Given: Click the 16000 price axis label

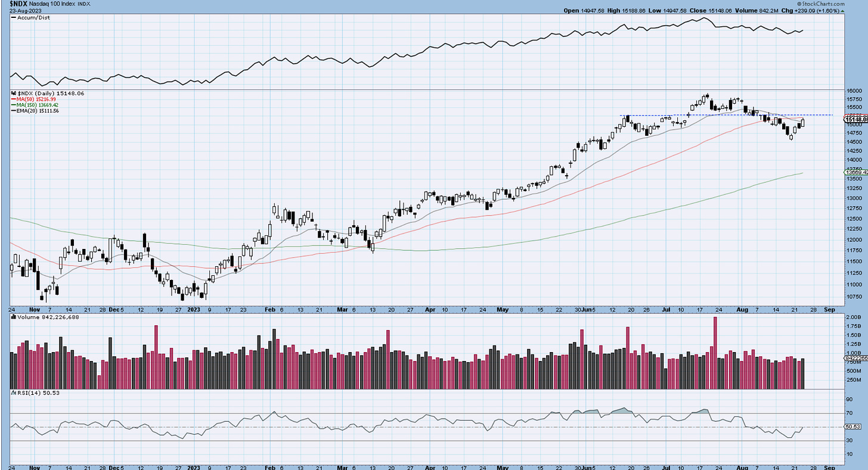Looking at the screenshot, I should [x=853, y=90].
